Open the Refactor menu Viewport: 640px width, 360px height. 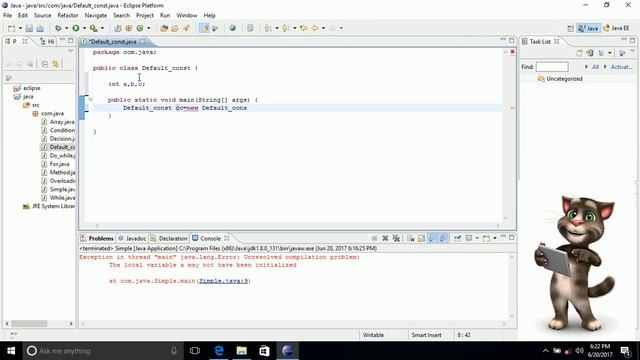68,16
